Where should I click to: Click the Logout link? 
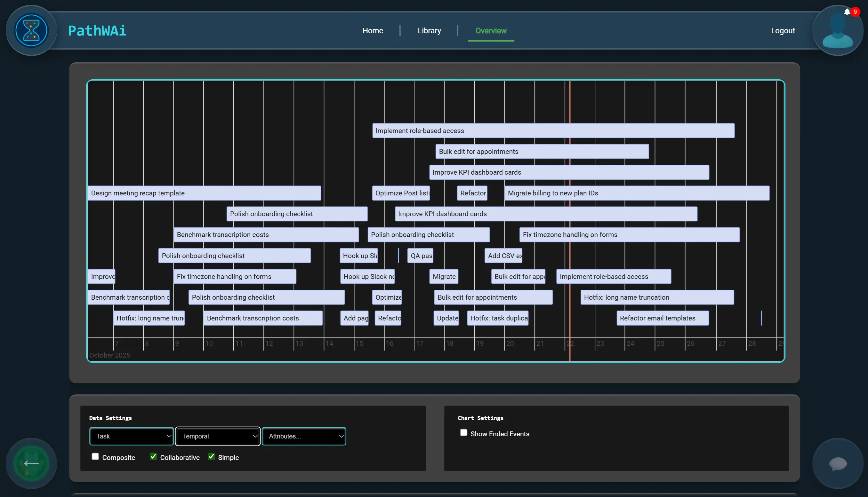pos(783,31)
